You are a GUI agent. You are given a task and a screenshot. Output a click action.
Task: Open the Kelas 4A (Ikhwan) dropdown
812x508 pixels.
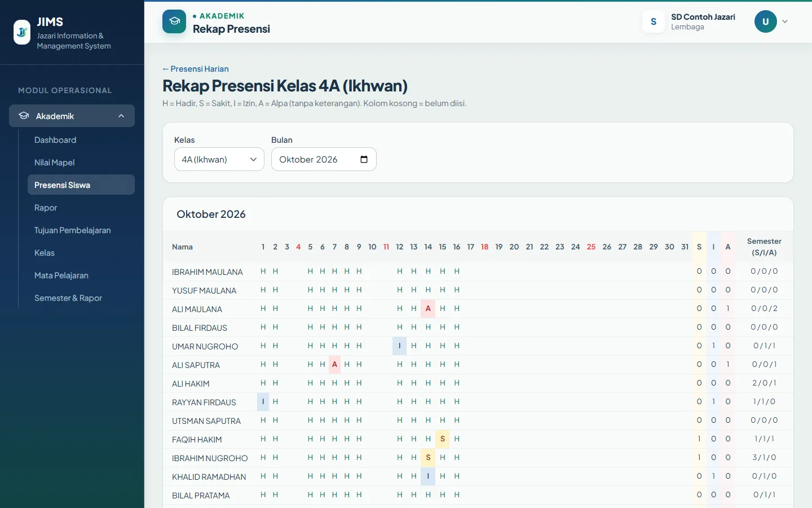[219, 159]
